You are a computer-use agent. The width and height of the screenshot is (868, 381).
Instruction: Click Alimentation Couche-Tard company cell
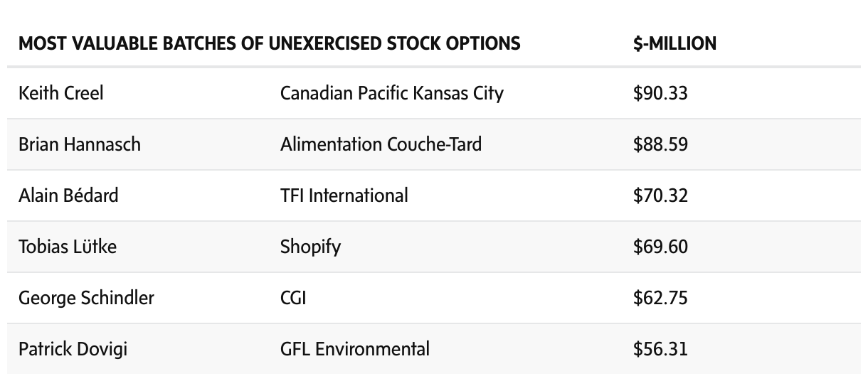pos(381,144)
